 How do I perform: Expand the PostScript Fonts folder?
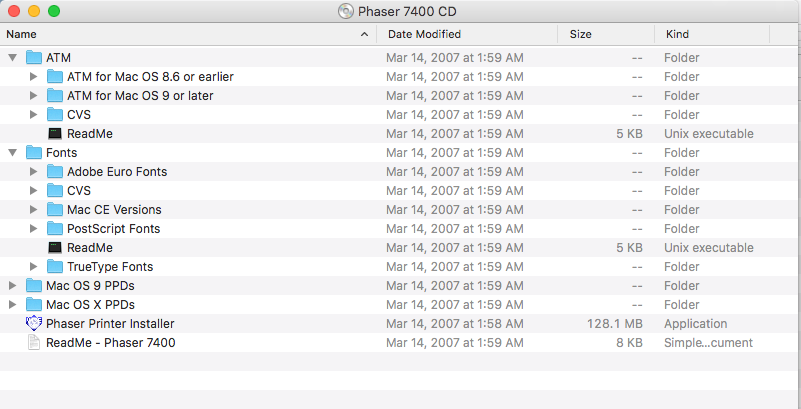[33, 229]
